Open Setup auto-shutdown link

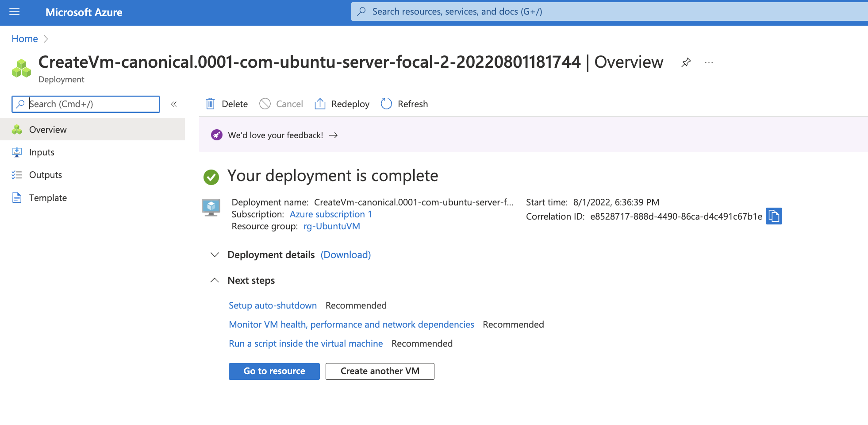click(x=273, y=305)
